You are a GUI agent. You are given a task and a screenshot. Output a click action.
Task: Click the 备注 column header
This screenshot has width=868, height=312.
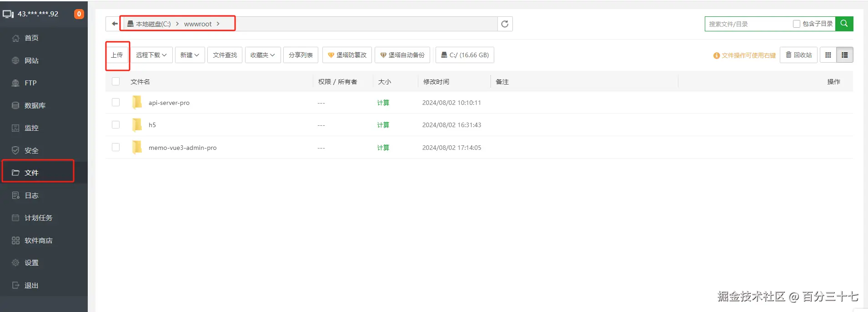(502, 82)
